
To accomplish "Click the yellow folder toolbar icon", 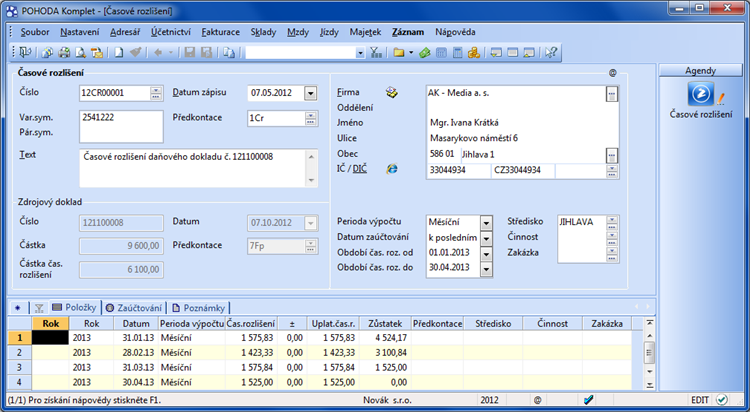I will [x=398, y=53].
